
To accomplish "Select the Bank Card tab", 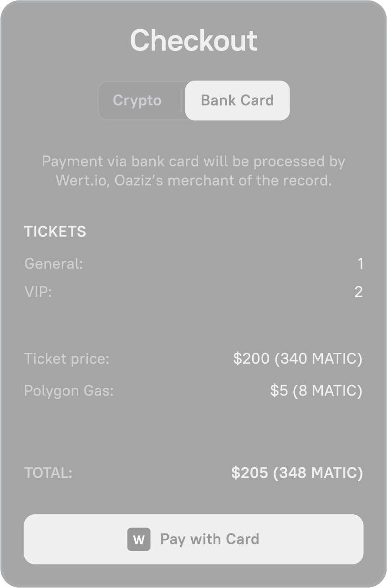I will (x=237, y=101).
